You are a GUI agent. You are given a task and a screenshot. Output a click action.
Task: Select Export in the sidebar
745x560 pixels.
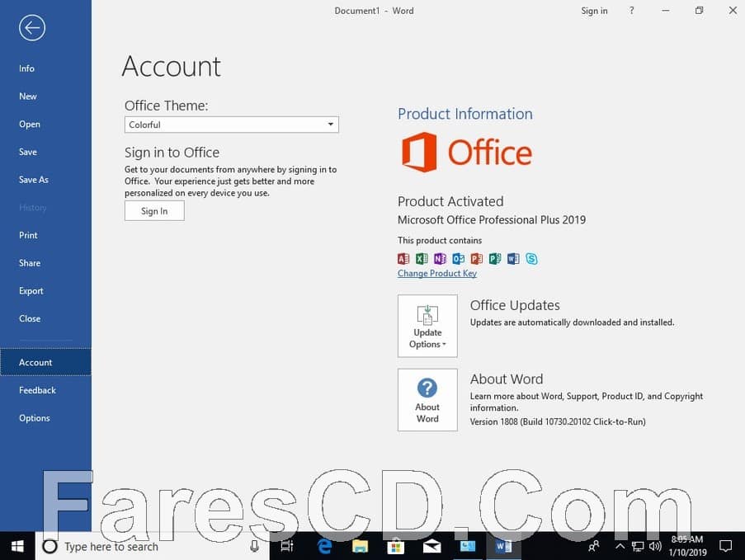(x=31, y=290)
